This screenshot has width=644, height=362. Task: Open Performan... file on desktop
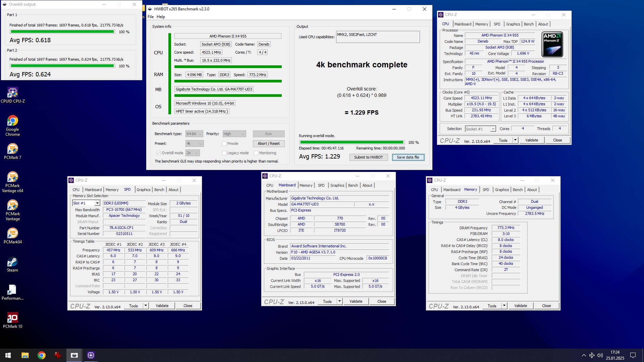12,292
